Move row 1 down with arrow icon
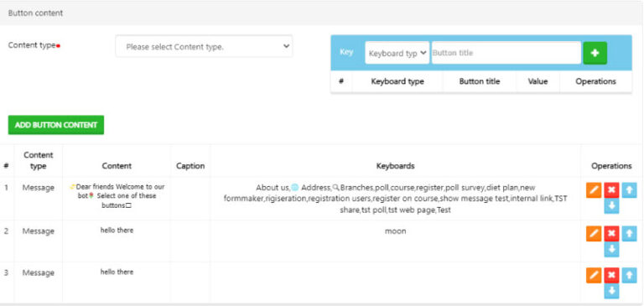The width and height of the screenshot is (644, 306). (611, 206)
